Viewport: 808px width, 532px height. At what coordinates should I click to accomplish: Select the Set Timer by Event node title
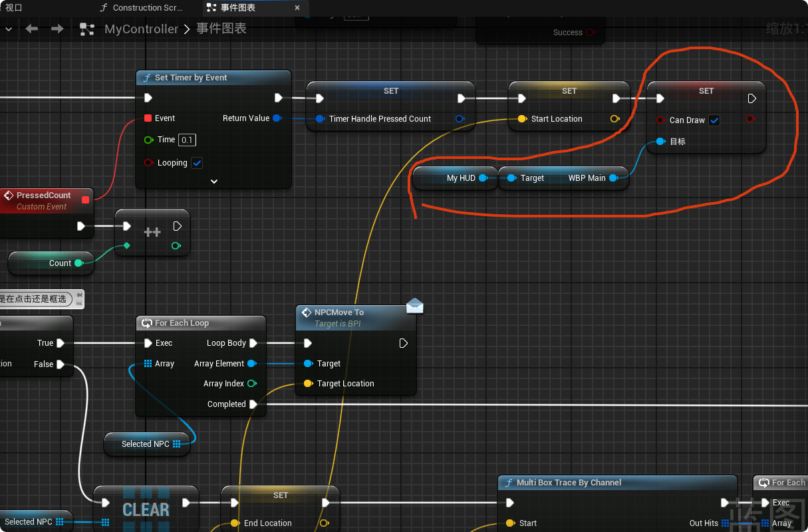click(192, 78)
